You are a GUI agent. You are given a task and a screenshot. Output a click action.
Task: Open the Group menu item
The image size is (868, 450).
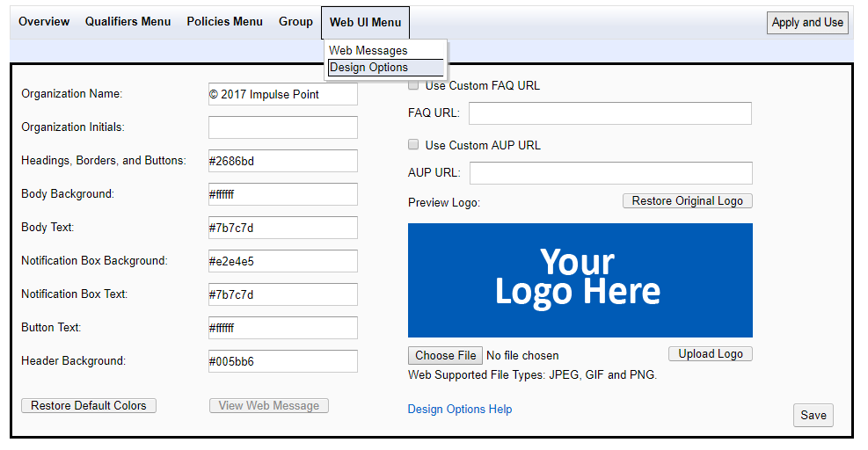click(x=295, y=22)
